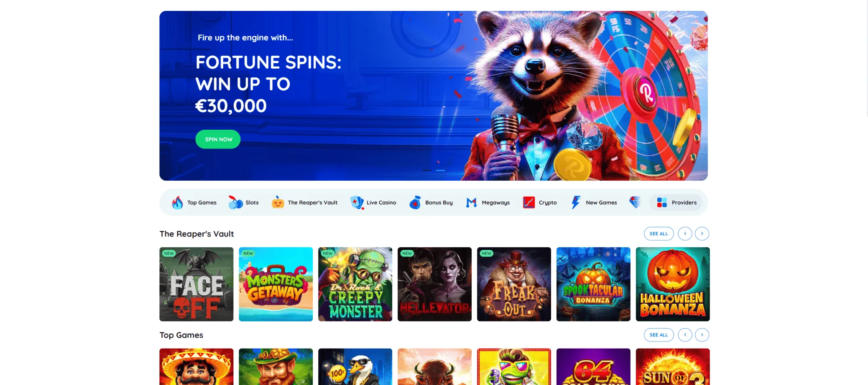The height and width of the screenshot is (385, 868).
Task: Click the Crypto chart icon
Action: [x=529, y=203]
